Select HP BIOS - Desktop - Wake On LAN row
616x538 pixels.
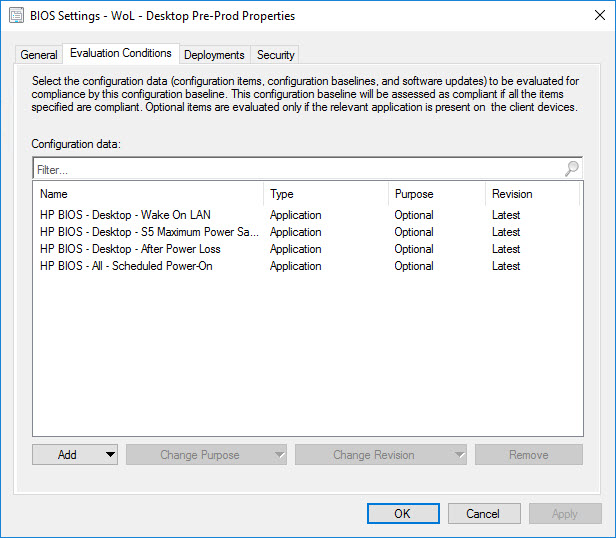coord(125,215)
